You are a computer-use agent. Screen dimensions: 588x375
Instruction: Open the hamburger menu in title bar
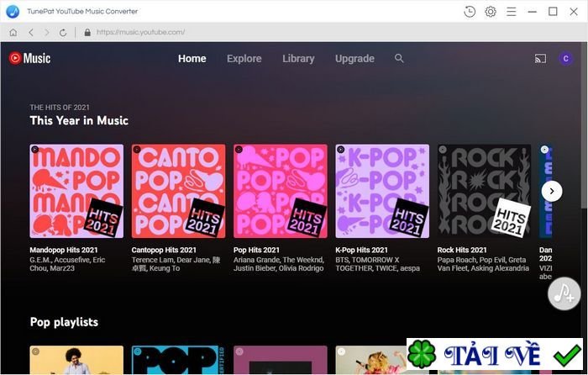click(x=511, y=12)
